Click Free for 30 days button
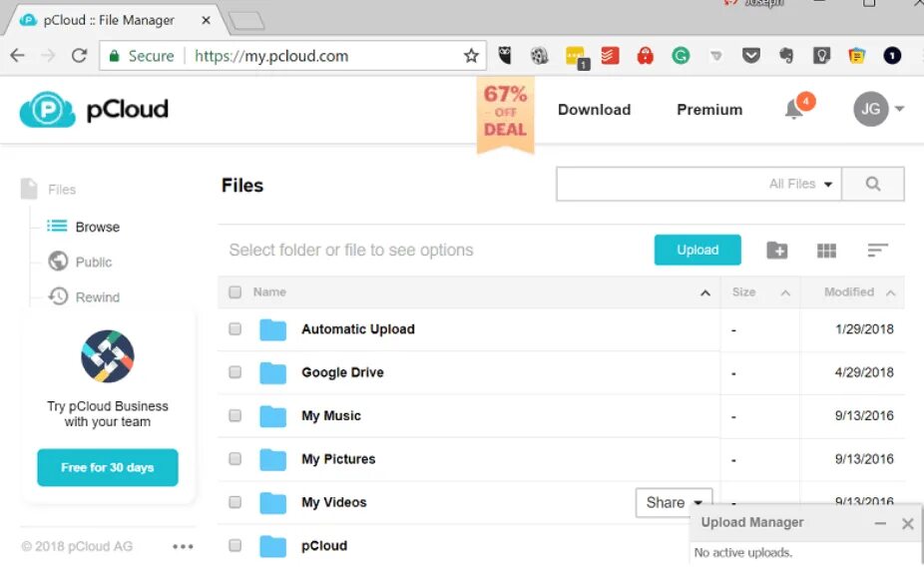Viewport: 924px width, 568px height. click(107, 468)
